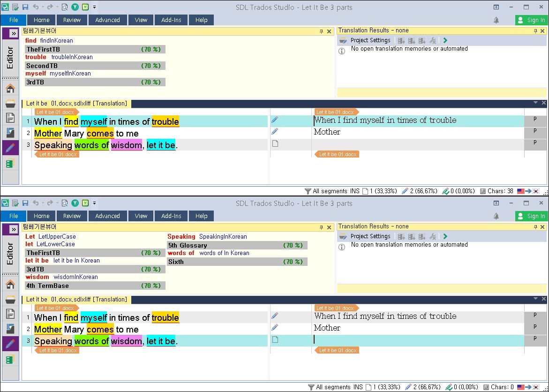Toggle INS insert mode in upper status bar
Screen dimensions: 549x392
355,191
